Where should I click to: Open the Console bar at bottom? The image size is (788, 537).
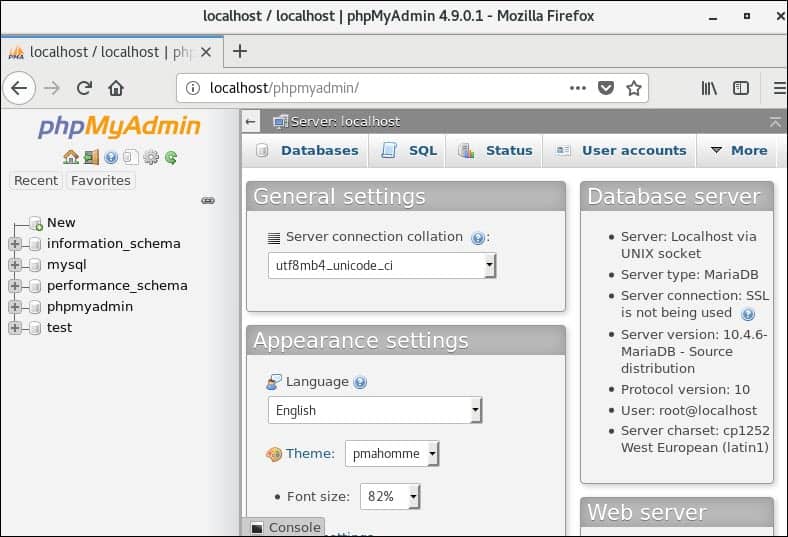click(x=285, y=527)
